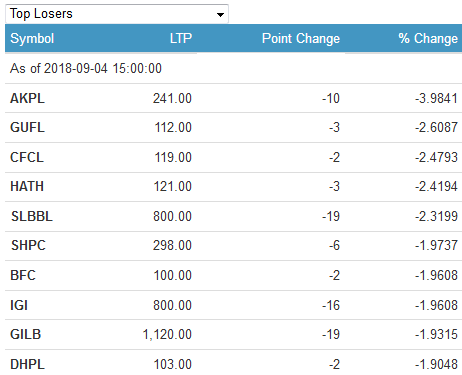Click the BFC symbol link
The height and width of the screenshot is (375, 462).
pyautogui.click(x=23, y=275)
